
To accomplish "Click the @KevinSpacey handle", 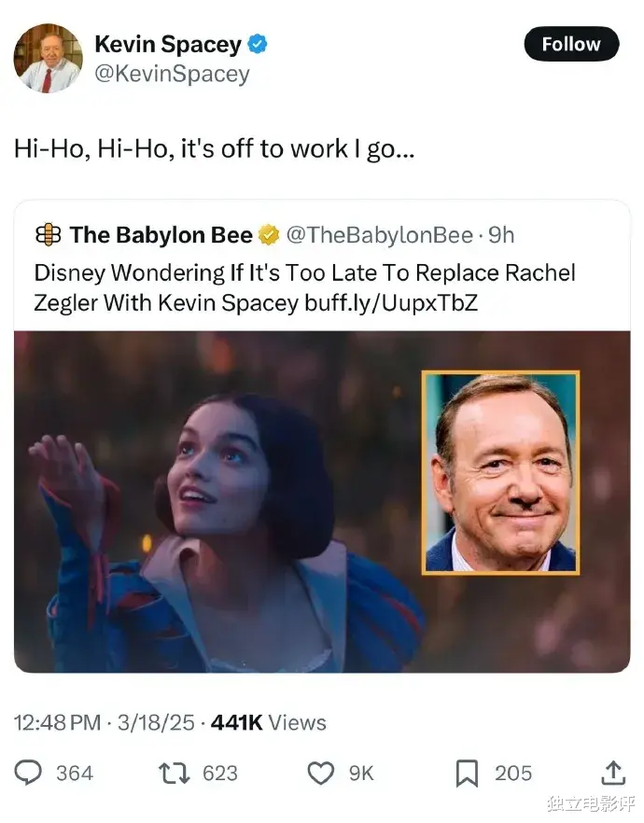I will [x=172, y=74].
